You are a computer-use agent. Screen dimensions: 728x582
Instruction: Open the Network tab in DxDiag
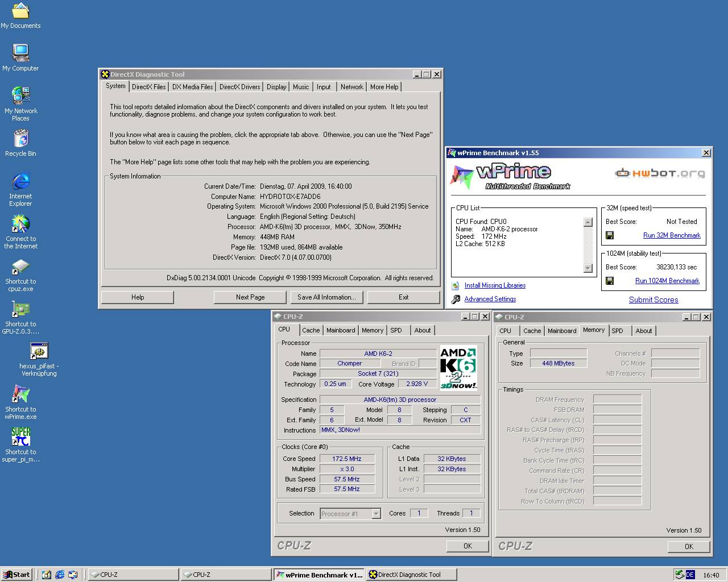click(352, 87)
